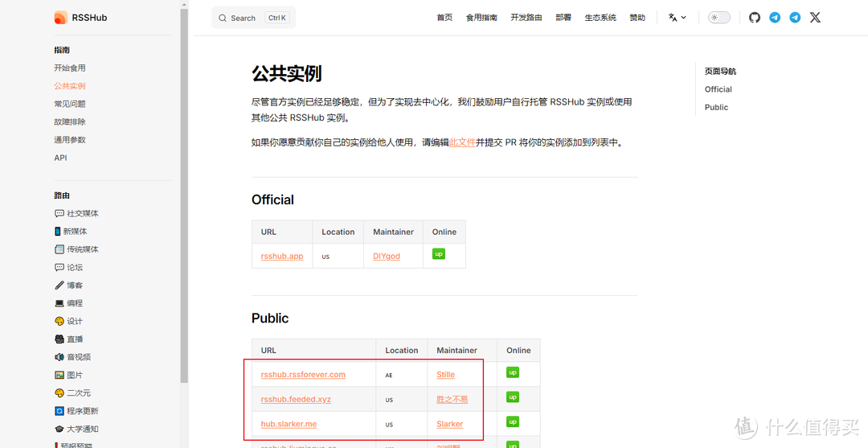
Task: Toggle the light/dark theme switch
Action: [x=719, y=18]
